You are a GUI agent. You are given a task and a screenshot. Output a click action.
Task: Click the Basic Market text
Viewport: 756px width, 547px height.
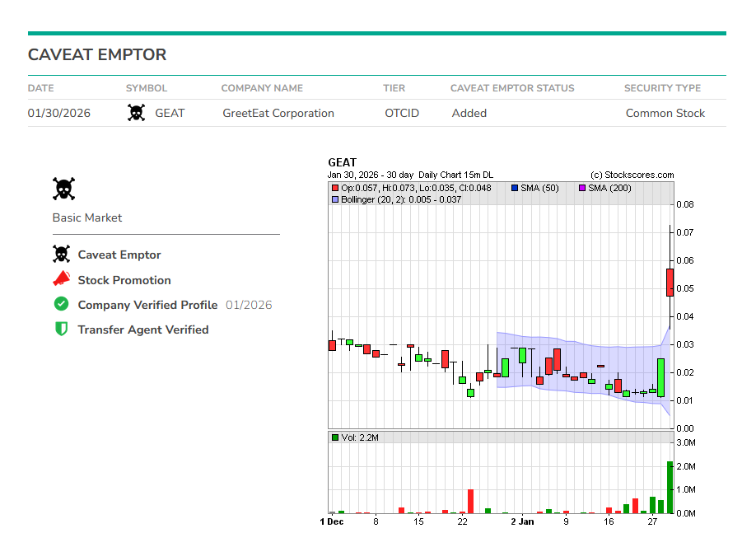click(87, 217)
